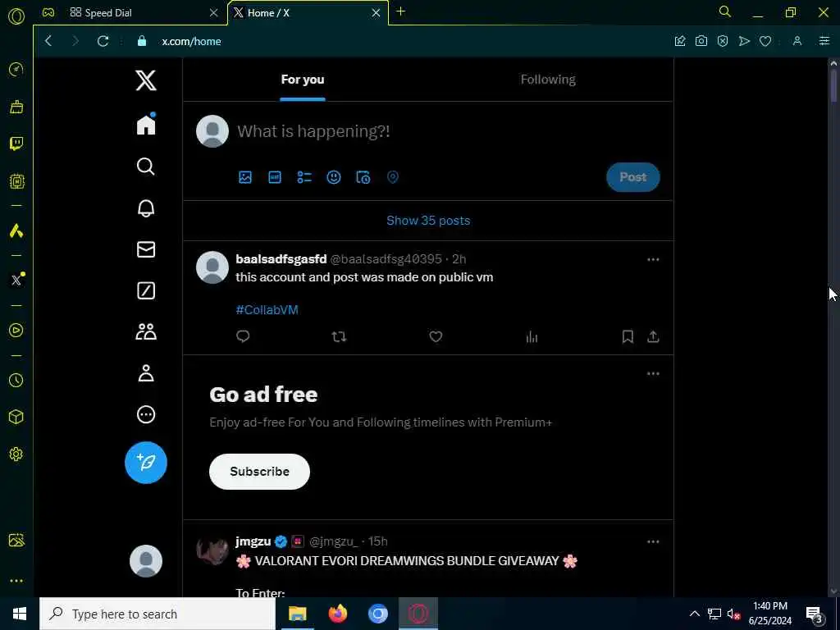
Task: Open Communities icon in sidebar
Action: [x=146, y=332]
